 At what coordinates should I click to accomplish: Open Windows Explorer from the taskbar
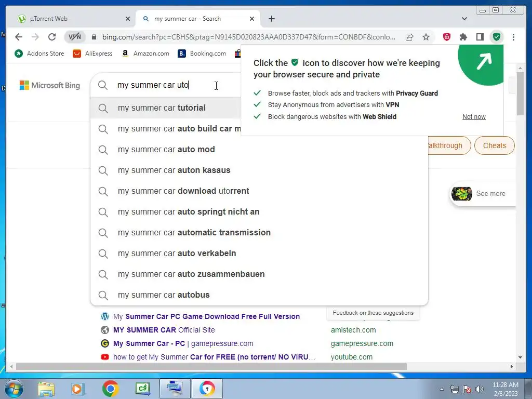point(46,389)
